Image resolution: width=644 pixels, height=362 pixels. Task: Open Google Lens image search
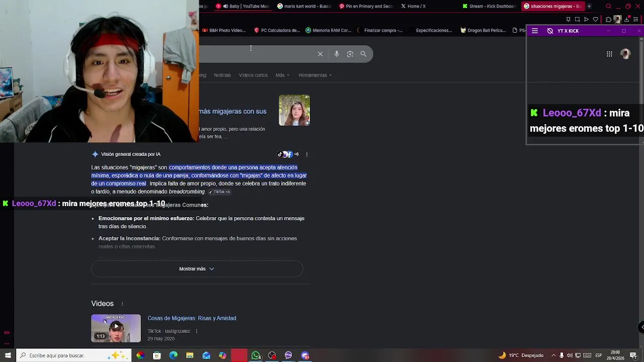(350, 54)
